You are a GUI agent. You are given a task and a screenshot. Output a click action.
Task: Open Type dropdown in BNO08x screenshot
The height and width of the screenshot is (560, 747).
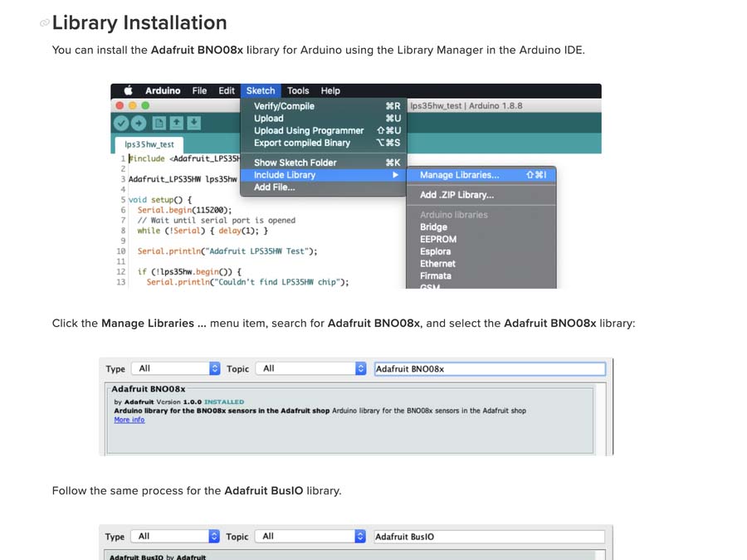point(176,368)
